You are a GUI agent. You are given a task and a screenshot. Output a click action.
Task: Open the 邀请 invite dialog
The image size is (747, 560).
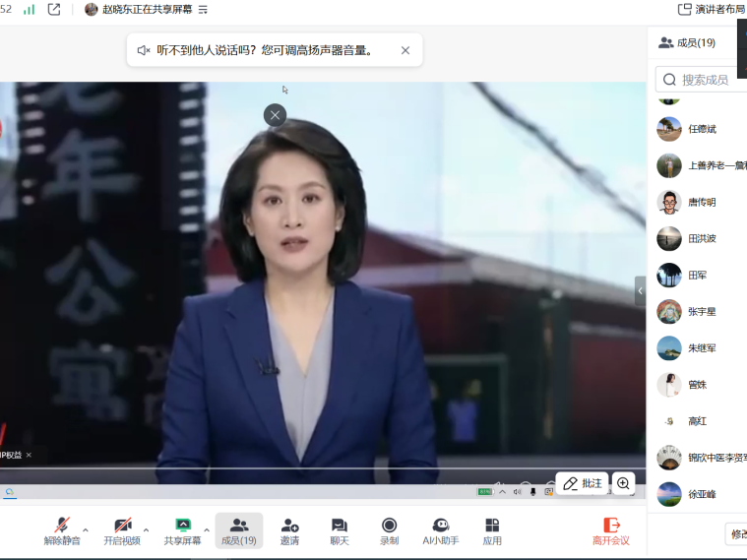click(x=289, y=530)
